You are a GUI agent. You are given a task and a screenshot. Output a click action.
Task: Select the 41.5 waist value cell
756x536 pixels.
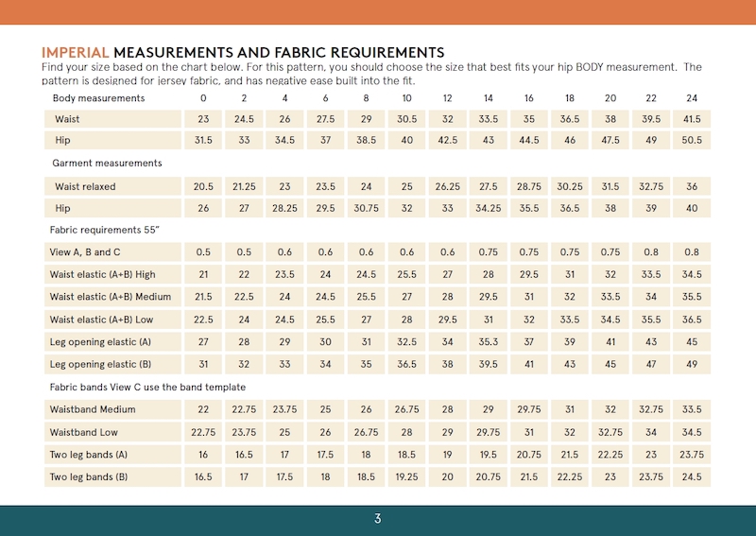[692, 119]
